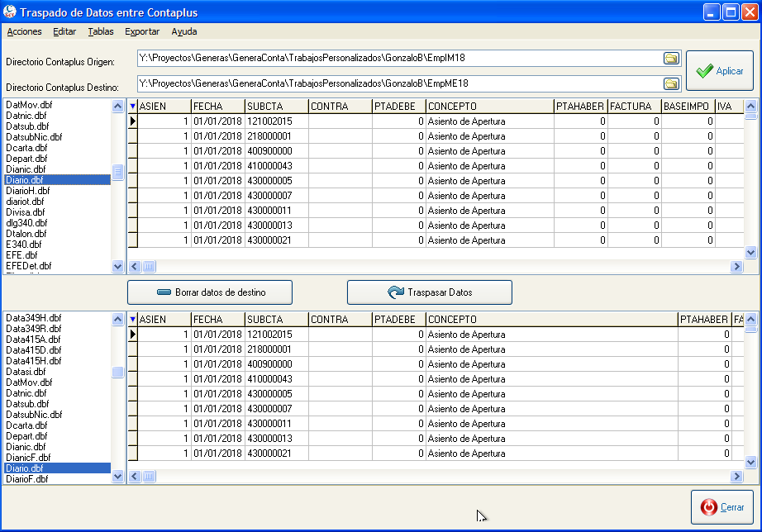Viewport: 762px width, 532px height.
Task: Click FECHA column header in upper grid
Action: coord(218,107)
